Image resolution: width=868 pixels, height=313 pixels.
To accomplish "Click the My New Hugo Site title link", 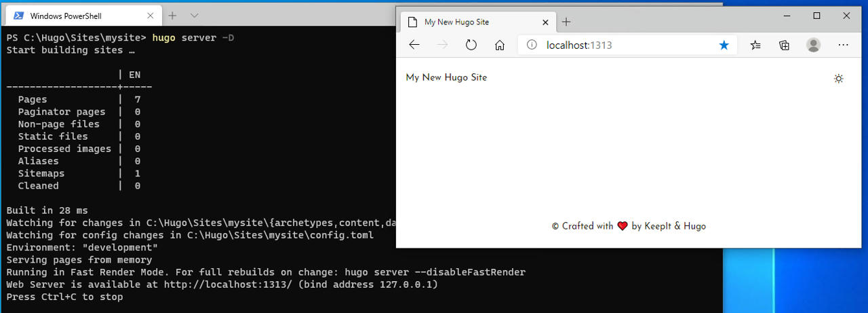I will click(x=446, y=77).
